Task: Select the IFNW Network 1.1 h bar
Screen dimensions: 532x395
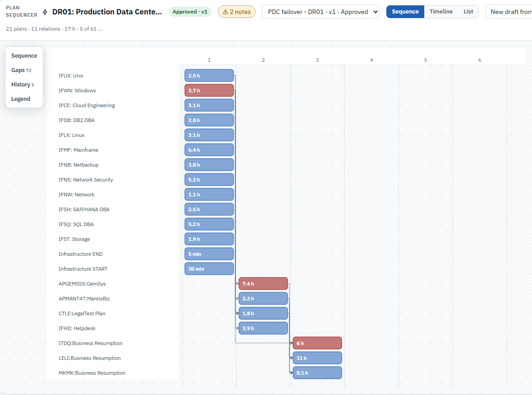Action: click(x=209, y=195)
